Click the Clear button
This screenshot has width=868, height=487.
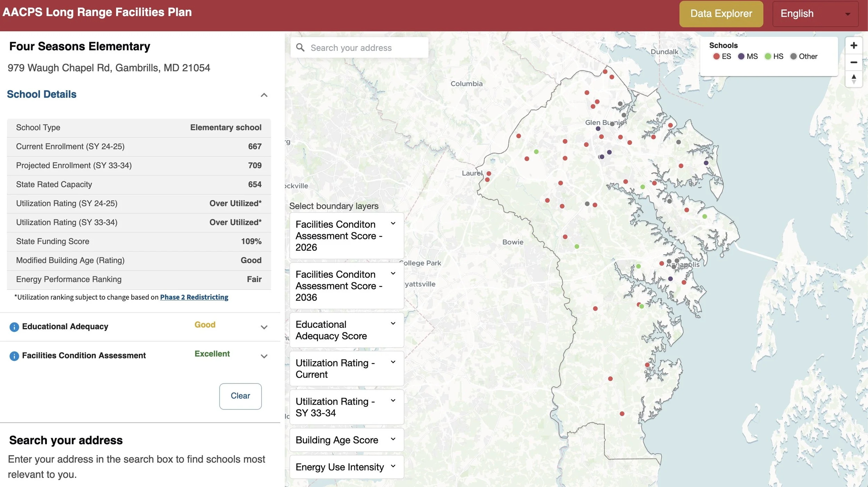pyautogui.click(x=240, y=396)
